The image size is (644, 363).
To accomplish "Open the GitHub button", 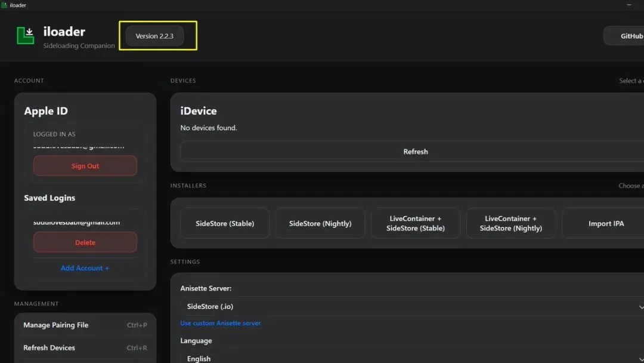I will [624, 36].
